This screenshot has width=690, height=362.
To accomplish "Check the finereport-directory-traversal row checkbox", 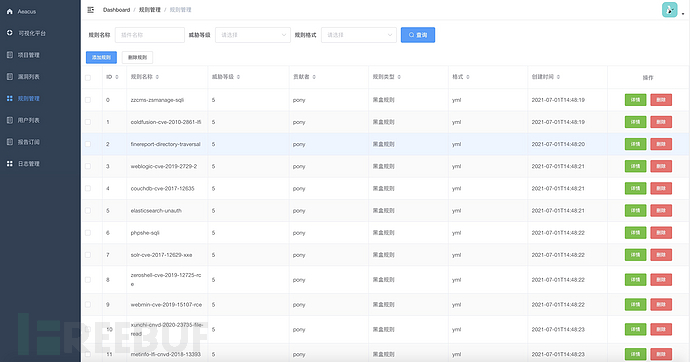I will coord(88,144).
